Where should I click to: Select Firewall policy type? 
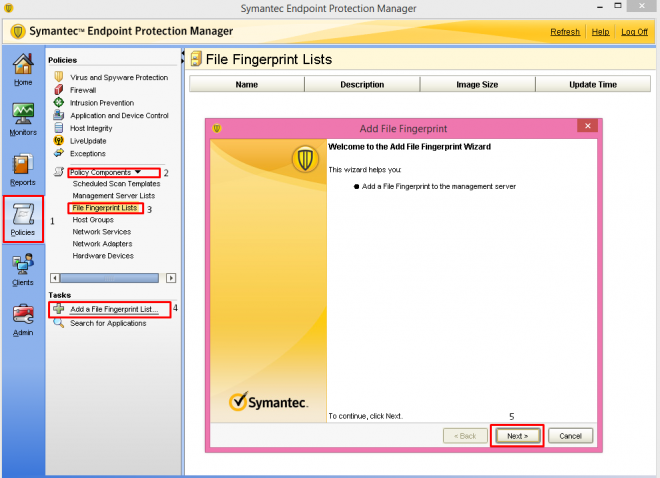(83, 90)
